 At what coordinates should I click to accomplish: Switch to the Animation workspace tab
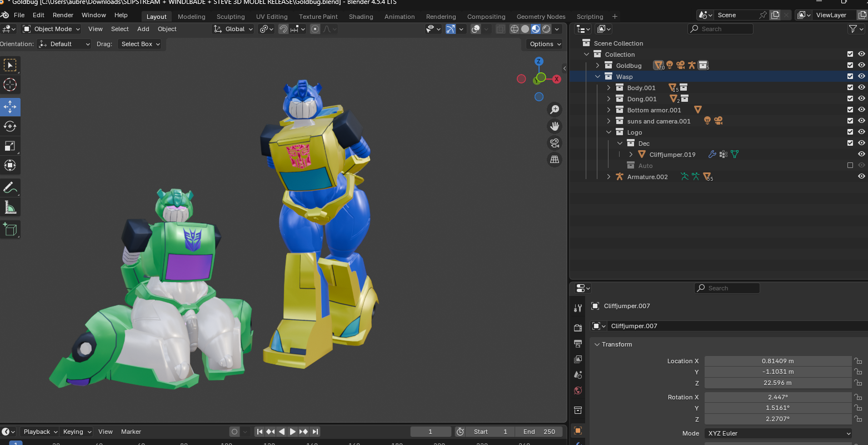click(400, 17)
